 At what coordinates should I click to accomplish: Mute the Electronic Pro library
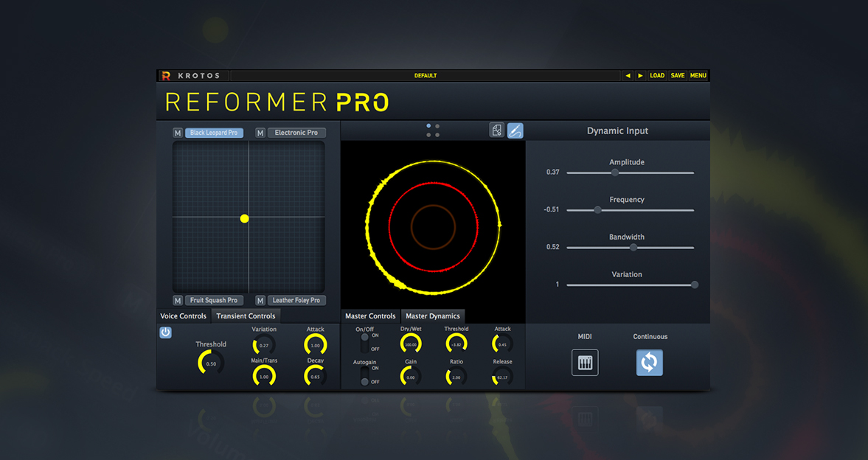(260, 133)
